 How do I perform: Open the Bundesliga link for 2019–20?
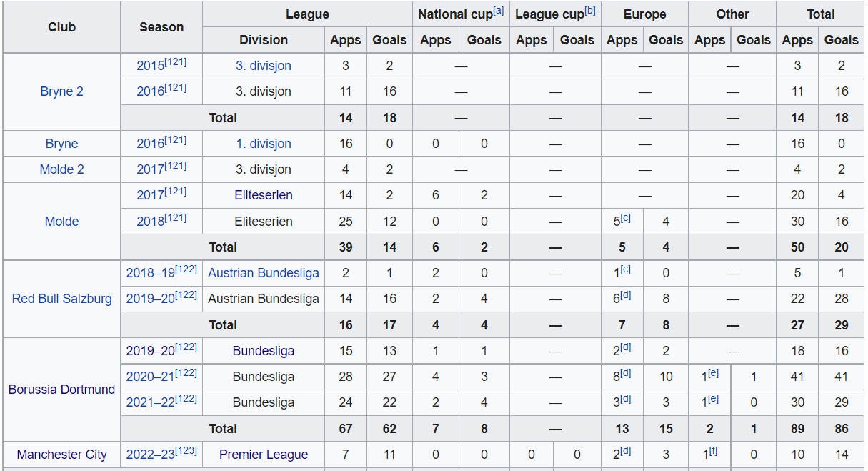click(264, 351)
